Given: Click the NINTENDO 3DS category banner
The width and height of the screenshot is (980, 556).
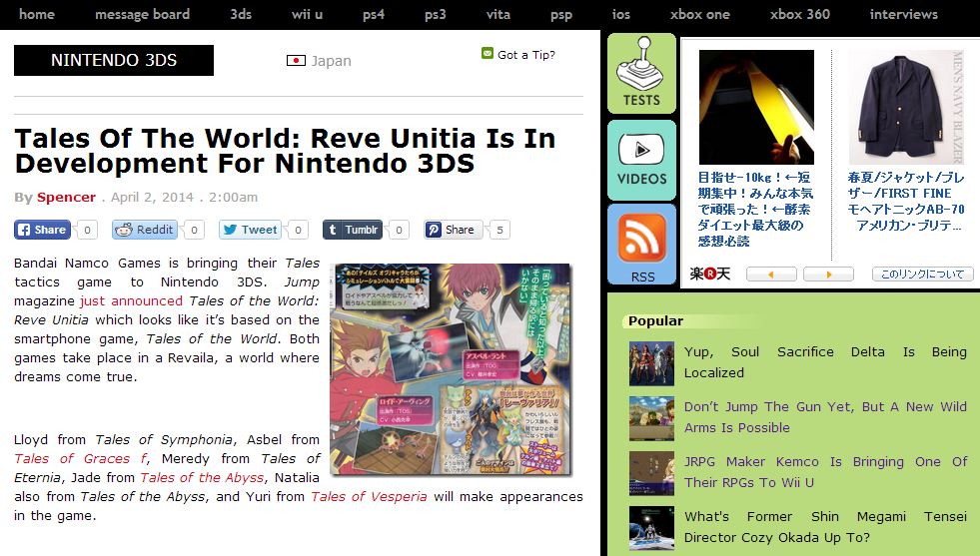Looking at the screenshot, I should (x=114, y=60).
